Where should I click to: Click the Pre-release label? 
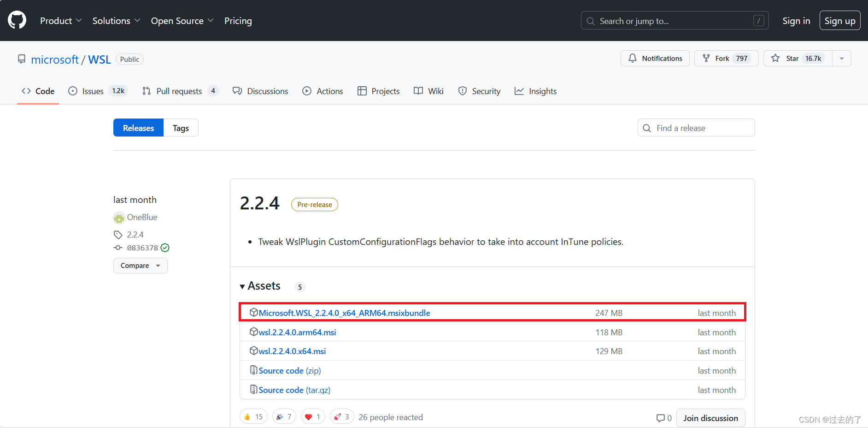pyautogui.click(x=315, y=205)
